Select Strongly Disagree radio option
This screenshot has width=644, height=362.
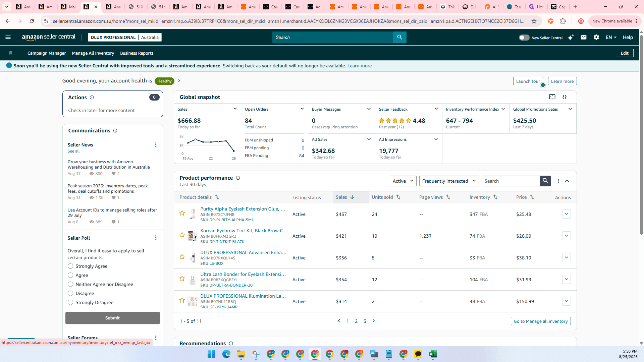tap(70, 302)
